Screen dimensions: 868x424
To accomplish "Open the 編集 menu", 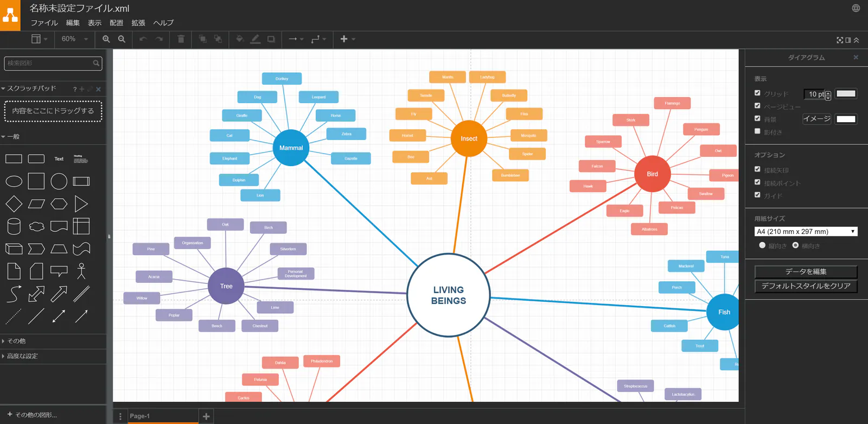I will click(73, 23).
